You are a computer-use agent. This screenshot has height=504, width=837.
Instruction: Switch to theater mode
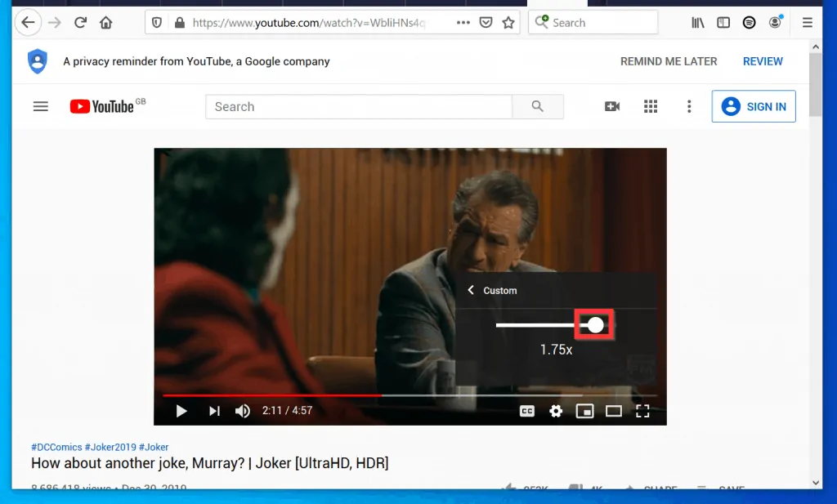pyautogui.click(x=613, y=411)
